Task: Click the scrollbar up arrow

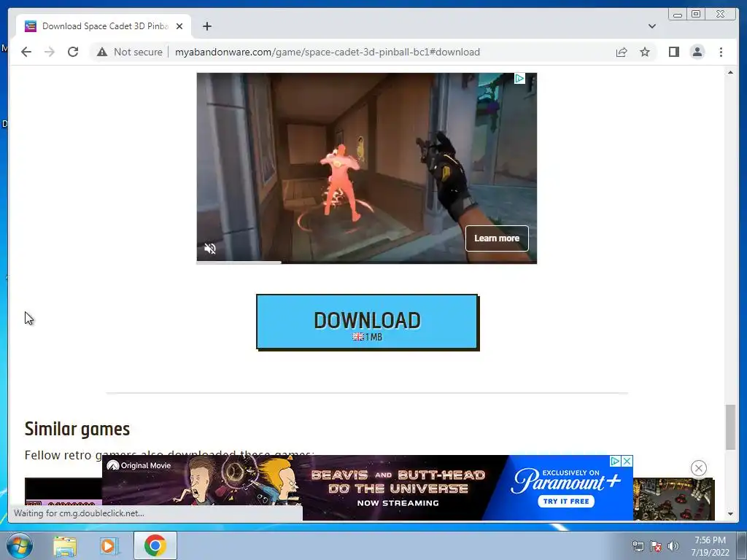Action: point(730,72)
